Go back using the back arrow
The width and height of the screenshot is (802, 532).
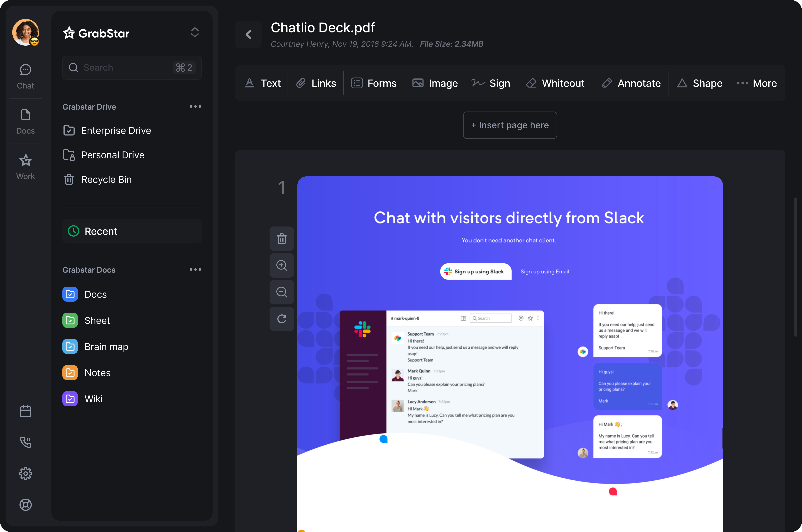[x=249, y=34]
